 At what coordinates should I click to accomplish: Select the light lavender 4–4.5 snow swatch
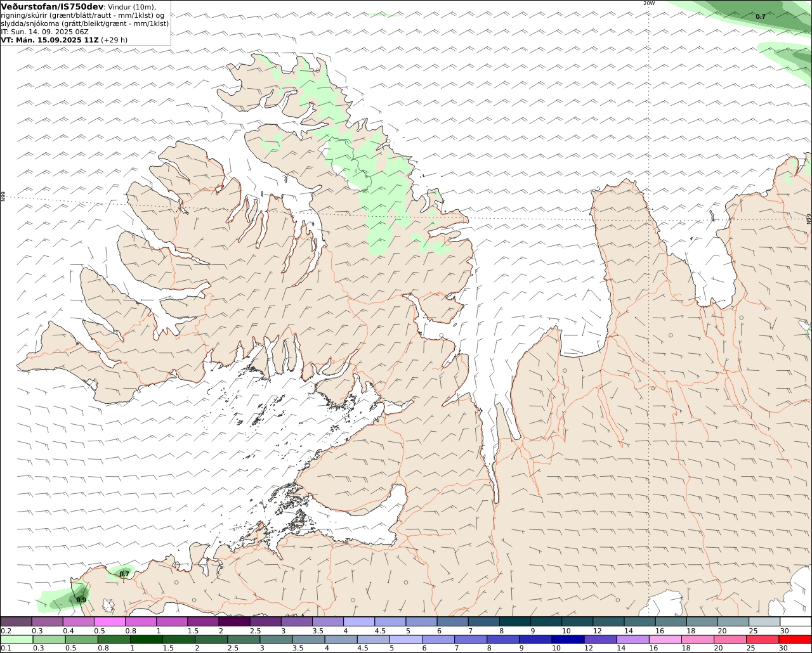pos(359,622)
